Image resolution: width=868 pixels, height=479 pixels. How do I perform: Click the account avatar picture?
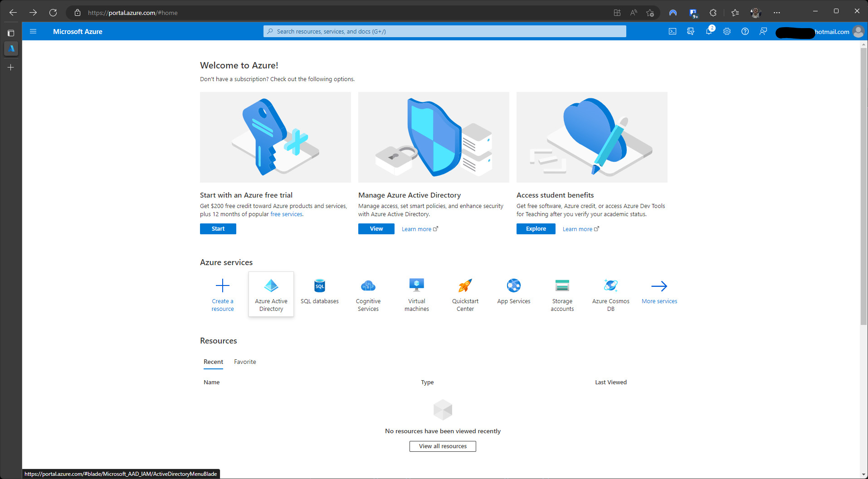[x=858, y=31]
